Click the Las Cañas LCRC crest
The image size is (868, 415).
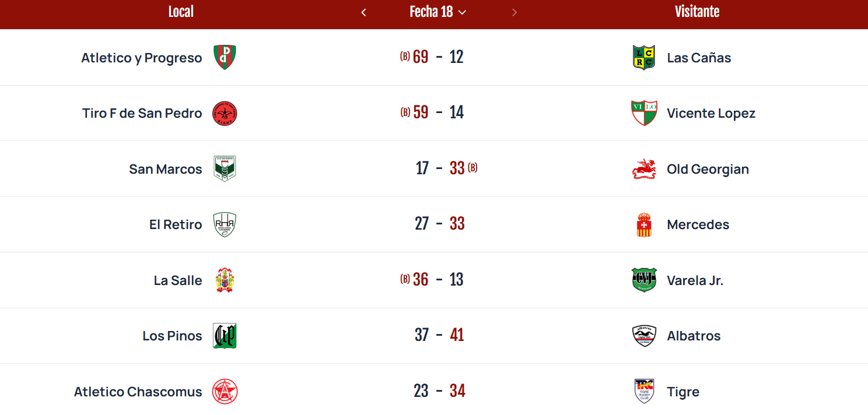pos(644,57)
